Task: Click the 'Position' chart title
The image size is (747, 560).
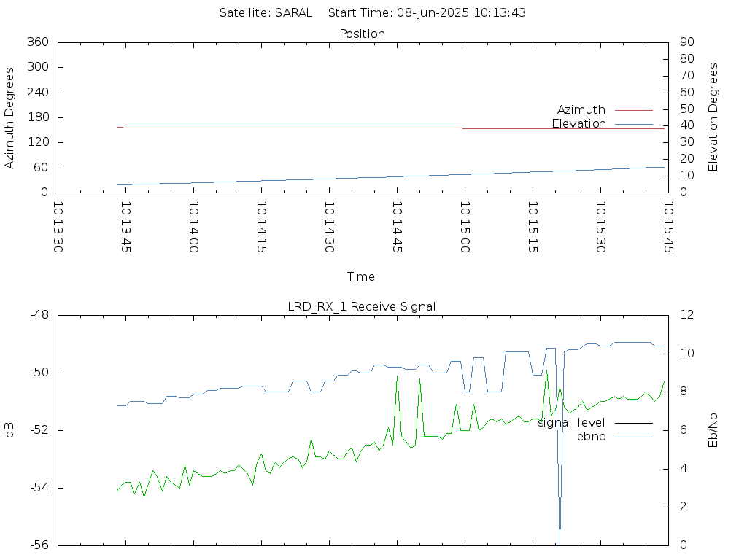Action: (362, 34)
